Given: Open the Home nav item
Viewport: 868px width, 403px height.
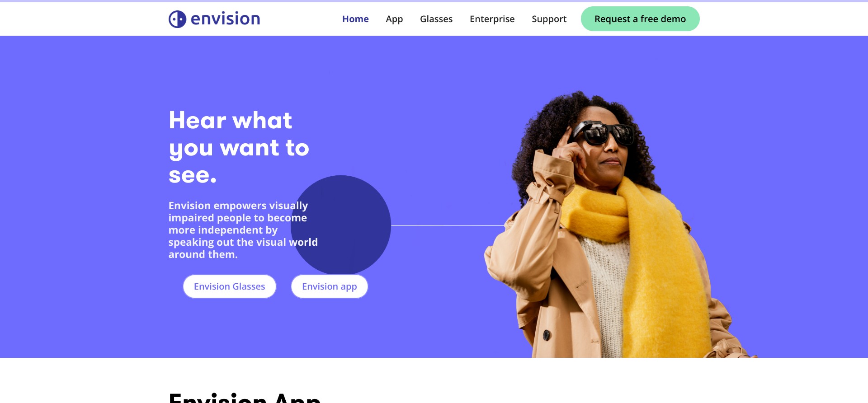Looking at the screenshot, I should click(355, 19).
